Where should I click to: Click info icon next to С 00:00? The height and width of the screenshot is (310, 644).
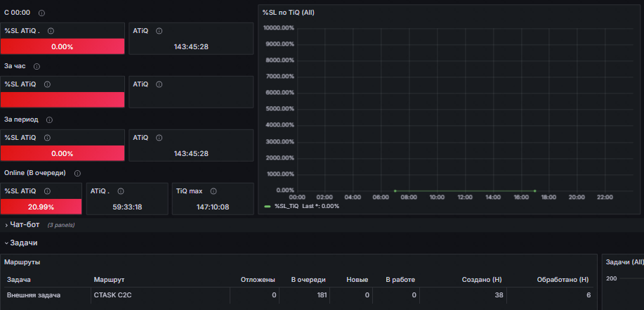click(41, 13)
